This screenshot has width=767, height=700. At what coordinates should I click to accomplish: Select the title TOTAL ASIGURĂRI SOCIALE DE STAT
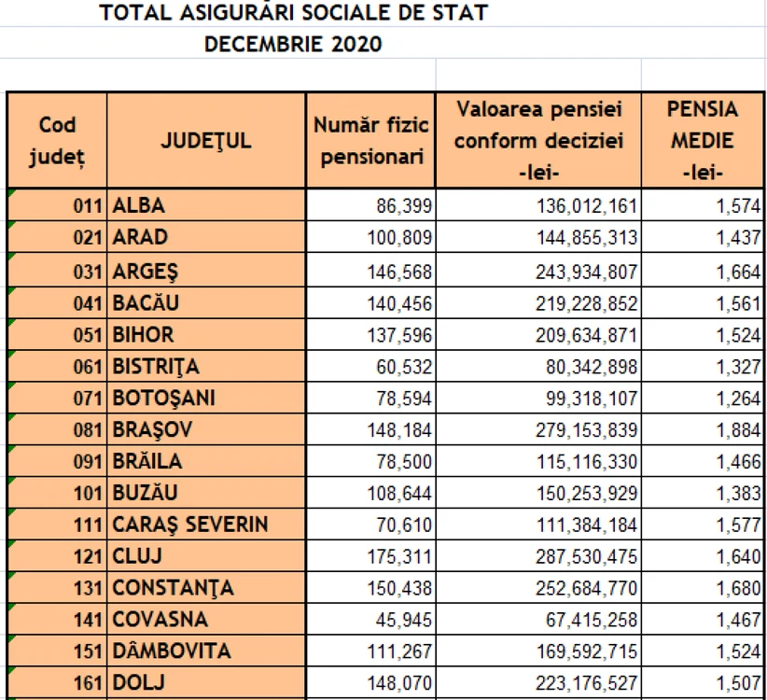294,13
